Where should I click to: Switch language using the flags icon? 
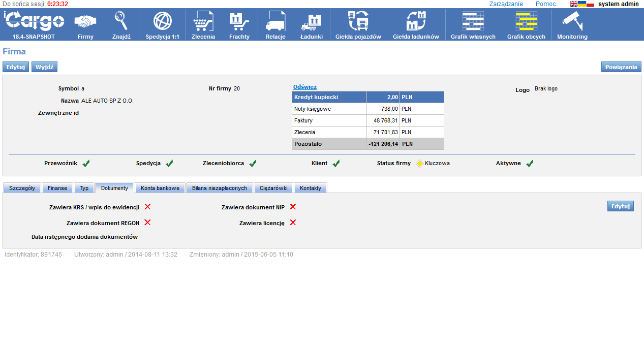coord(581,4)
